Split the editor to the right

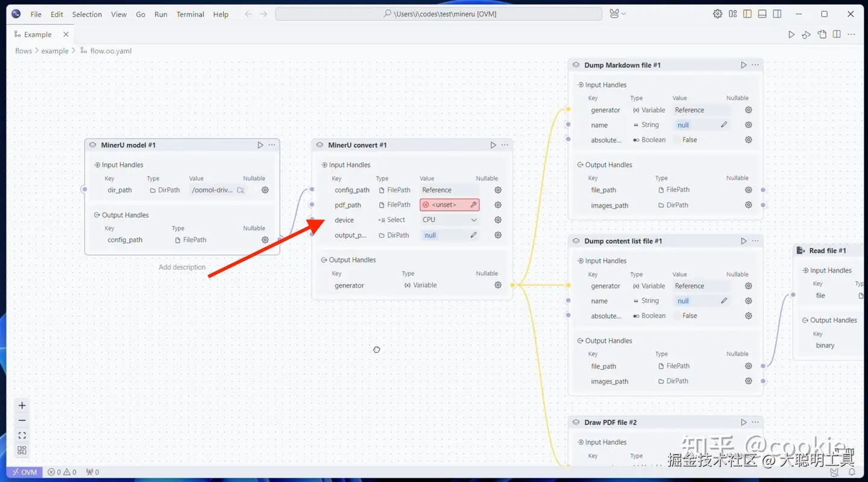837,34
